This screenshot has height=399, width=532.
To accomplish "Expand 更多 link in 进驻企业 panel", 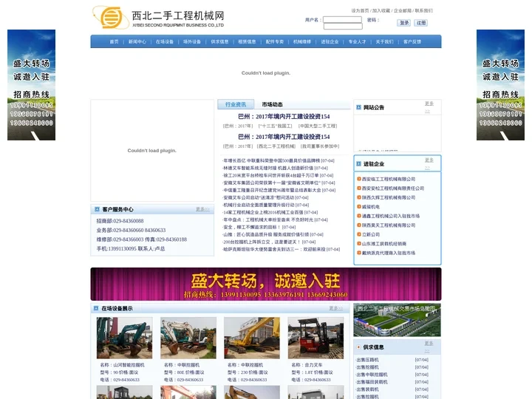I will click(x=429, y=163).
